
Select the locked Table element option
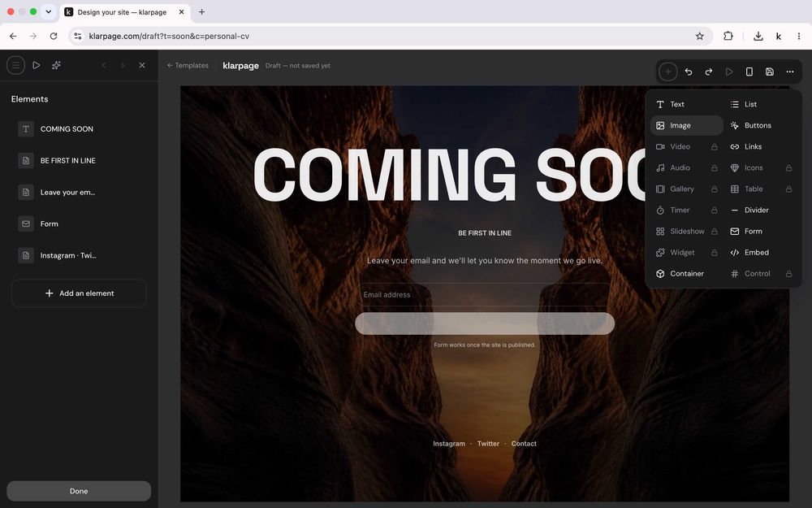coord(761,189)
